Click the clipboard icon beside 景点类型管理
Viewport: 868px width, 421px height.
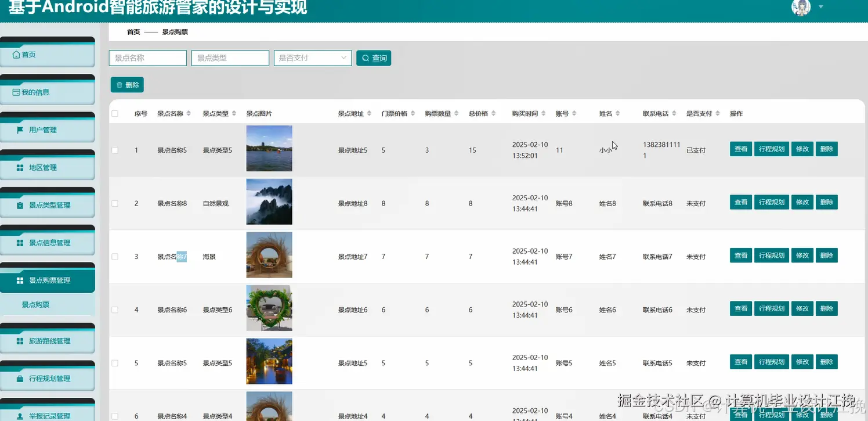click(20, 206)
